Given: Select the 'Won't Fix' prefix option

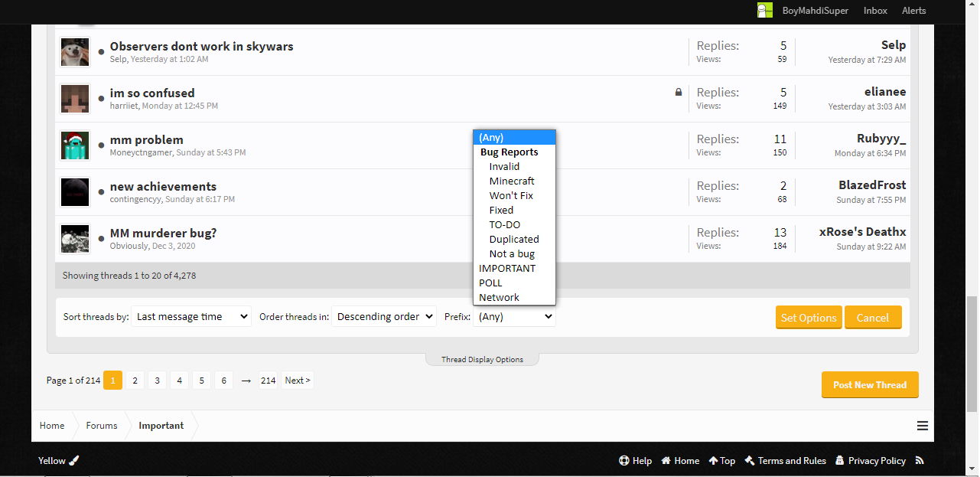Looking at the screenshot, I should tap(514, 196).
